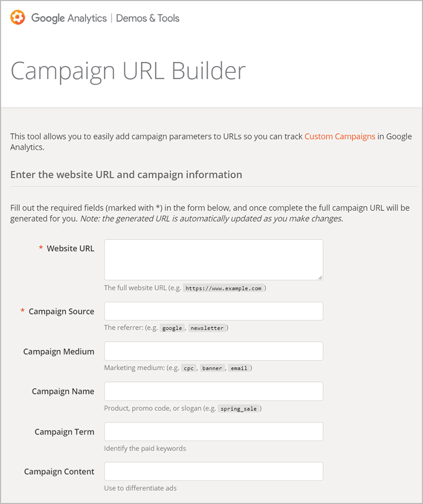The height and width of the screenshot is (504, 423).
Task: Open the Custom Campaigns link
Action: pos(339,136)
